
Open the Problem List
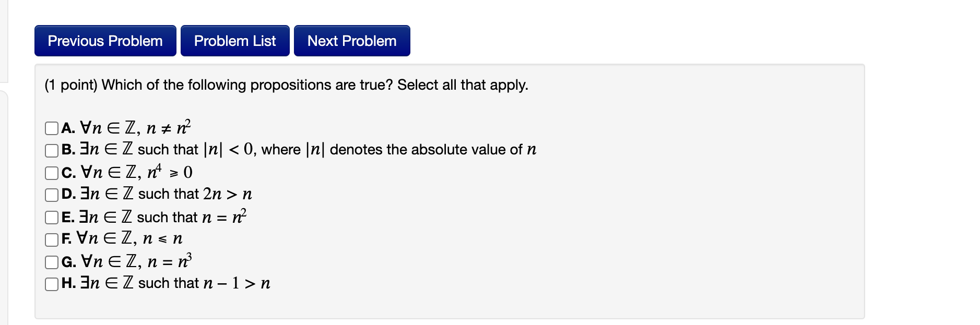click(x=234, y=41)
